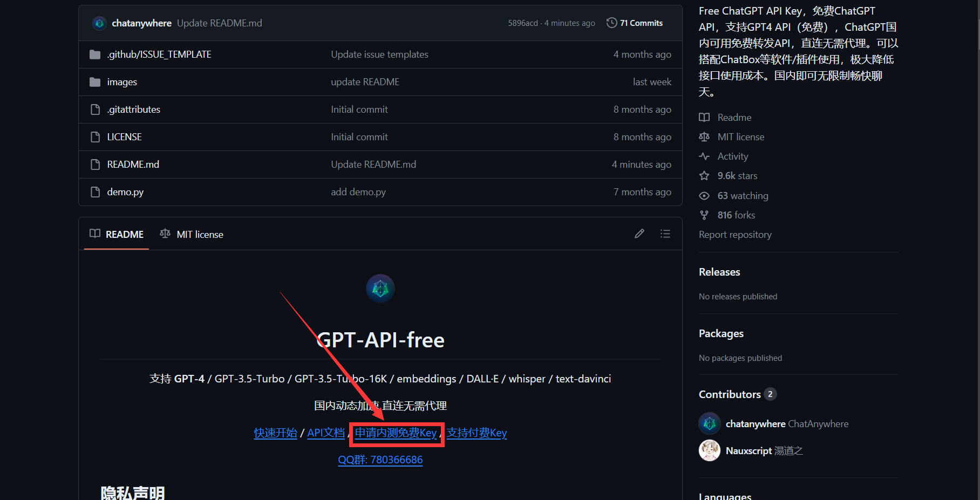Click the GPT-API-free heading

point(380,340)
